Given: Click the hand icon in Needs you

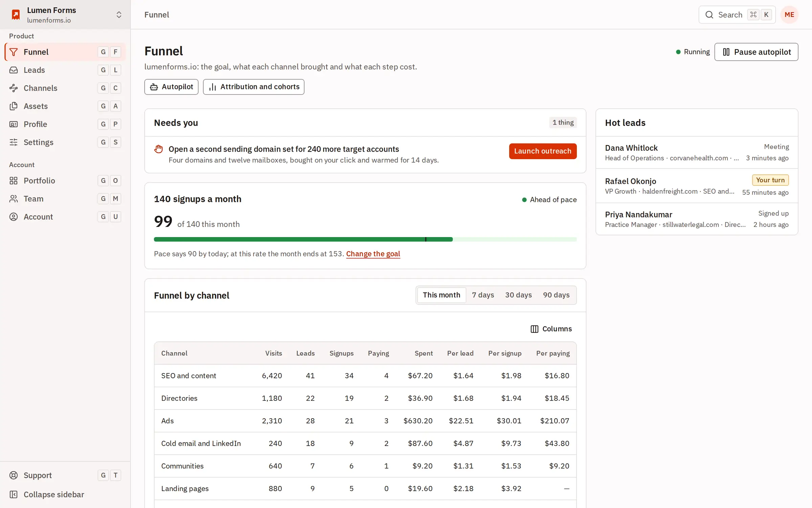Looking at the screenshot, I should (158, 149).
